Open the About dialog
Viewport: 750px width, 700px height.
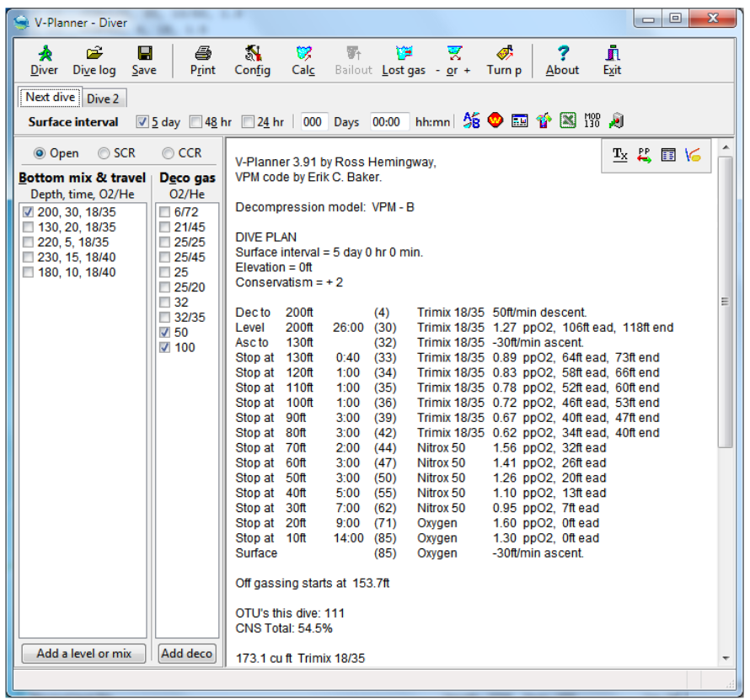tap(562, 60)
